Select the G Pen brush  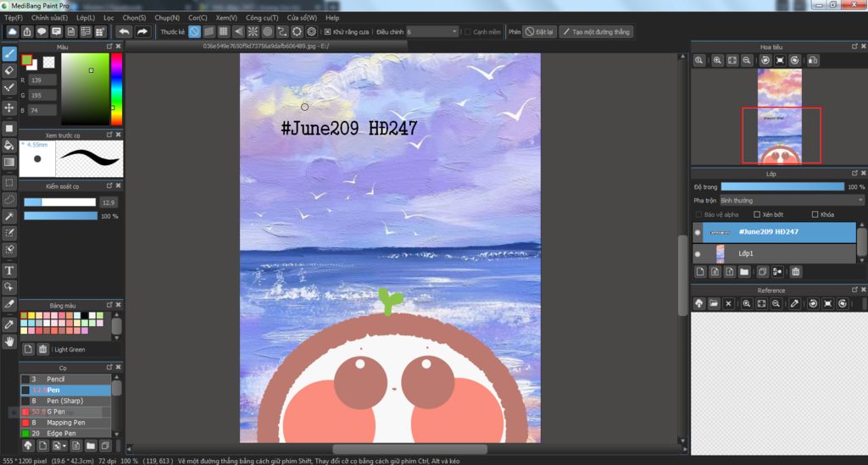point(65,412)
